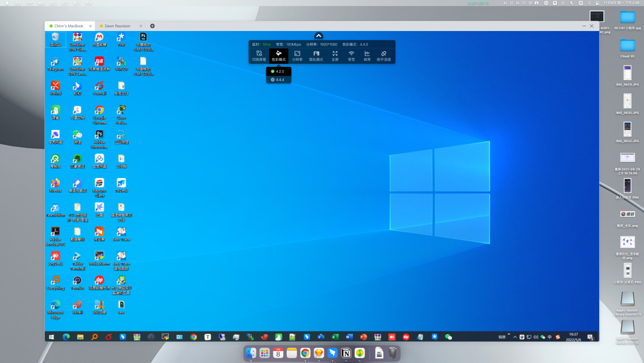Image resolution: width=644 pixels, height=363 pixels.
Task: Show hidden system tray icons
Action: [515, 337]
